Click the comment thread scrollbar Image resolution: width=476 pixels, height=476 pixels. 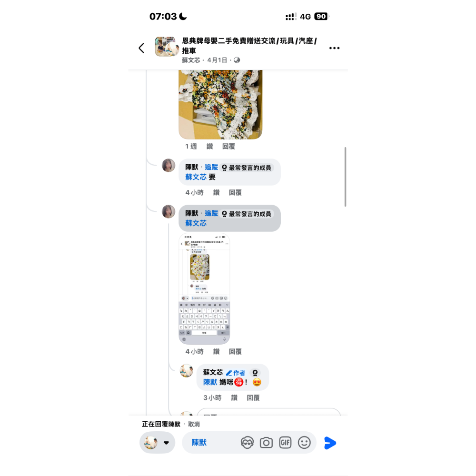click(346, 177)
